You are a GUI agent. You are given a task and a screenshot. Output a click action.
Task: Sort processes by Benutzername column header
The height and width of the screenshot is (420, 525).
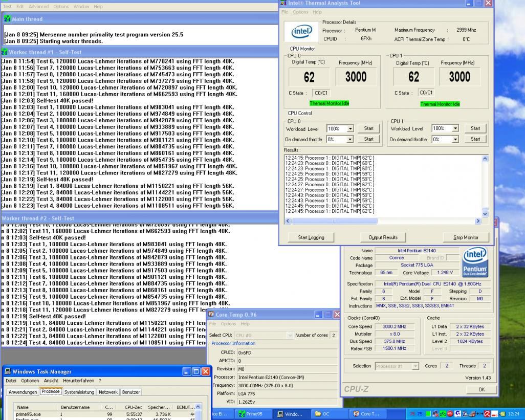point(79,407)
